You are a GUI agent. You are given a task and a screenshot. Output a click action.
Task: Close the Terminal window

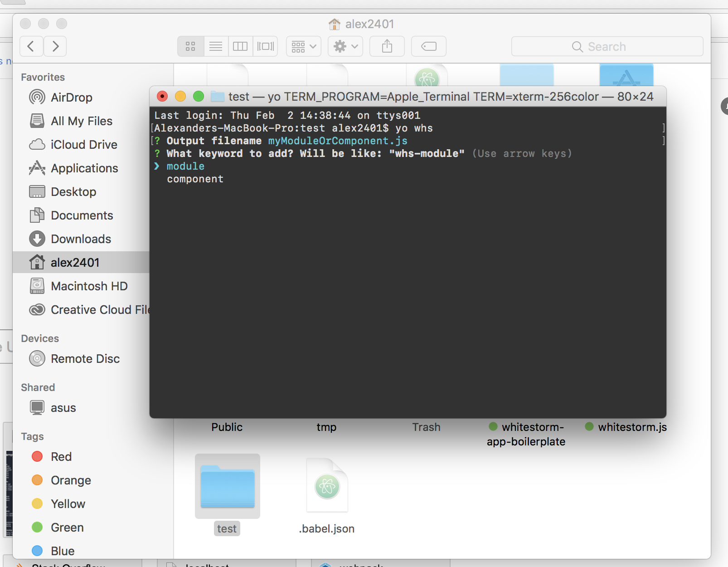pyautogui.click(x=162, y=96)
